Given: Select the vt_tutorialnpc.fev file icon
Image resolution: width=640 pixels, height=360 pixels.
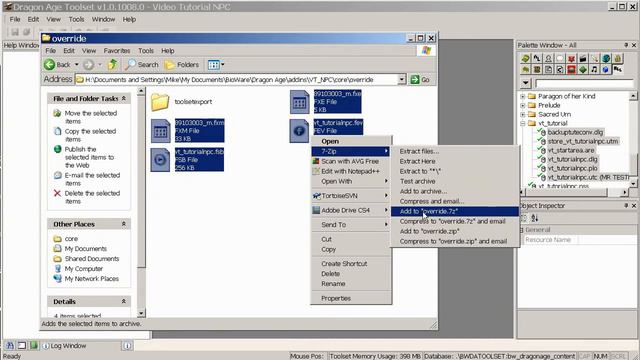Looking at the screenshot, I should pyautogui.click(x=299, y=131).
